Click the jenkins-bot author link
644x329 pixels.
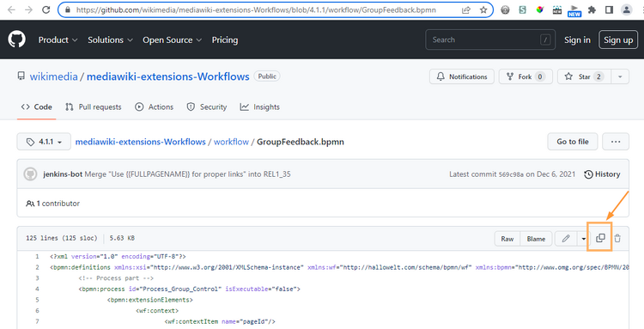63,174
